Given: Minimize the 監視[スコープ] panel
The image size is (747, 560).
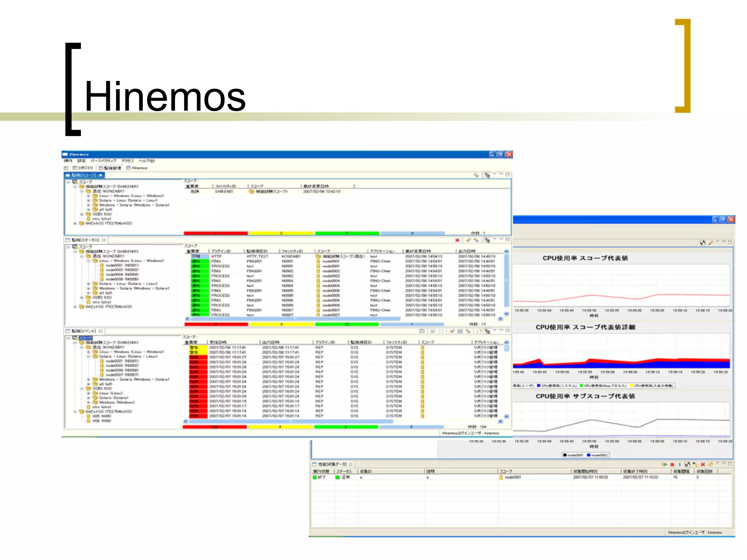Looking at the screenshot, I should [501, 174].
